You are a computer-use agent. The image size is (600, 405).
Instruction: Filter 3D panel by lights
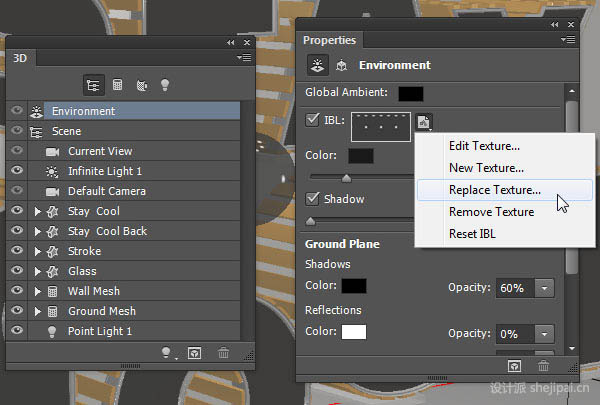(x=165, y=85)
